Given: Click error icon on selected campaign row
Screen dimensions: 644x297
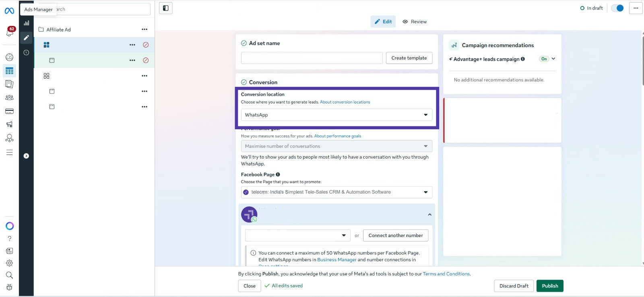Looking at the screenshot, I should coord(146,45).
